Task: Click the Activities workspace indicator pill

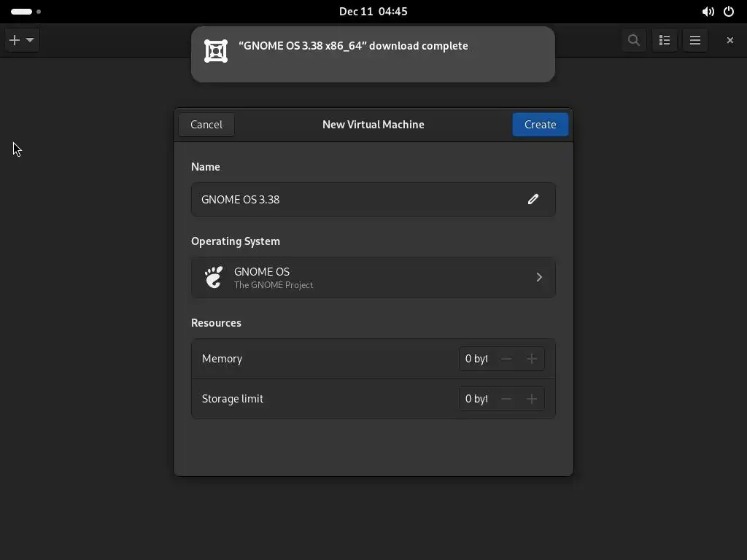Action: coord(21,12)
